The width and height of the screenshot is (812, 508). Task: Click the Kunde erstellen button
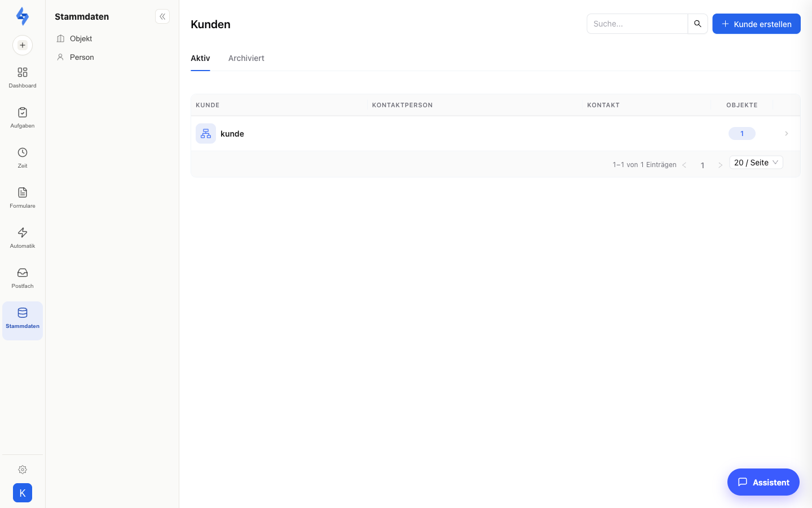756,24
